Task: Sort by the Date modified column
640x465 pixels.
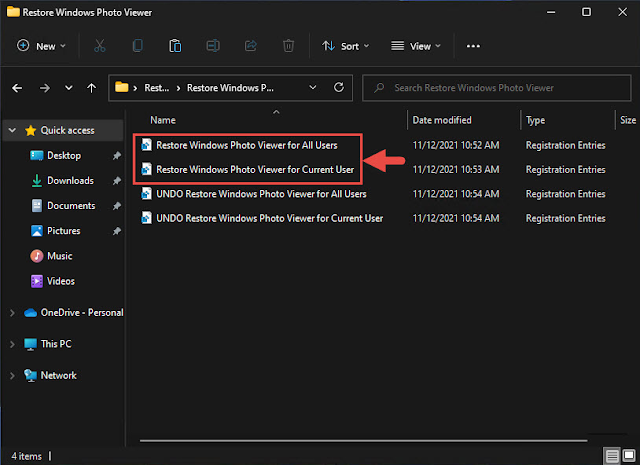Action: (442, 120)
